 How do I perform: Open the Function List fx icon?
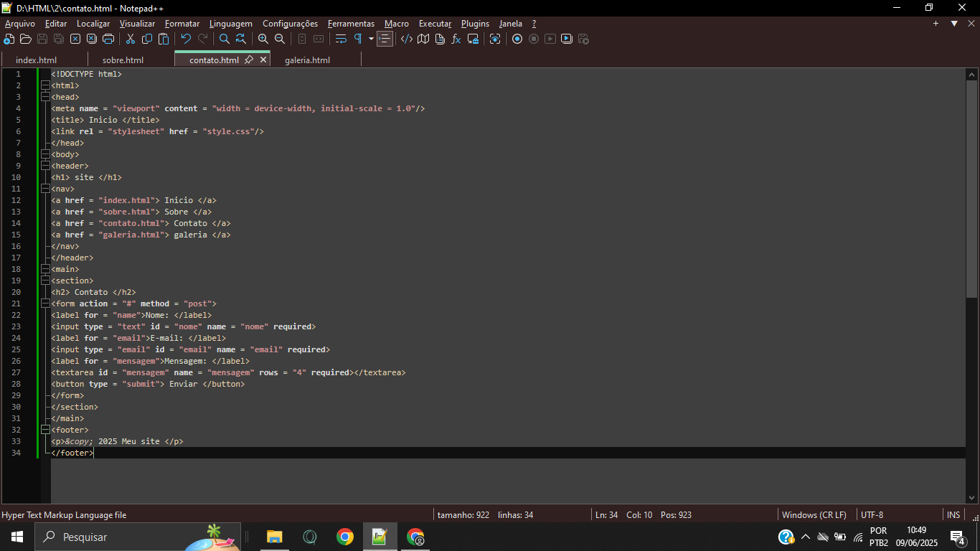point(456,39)
